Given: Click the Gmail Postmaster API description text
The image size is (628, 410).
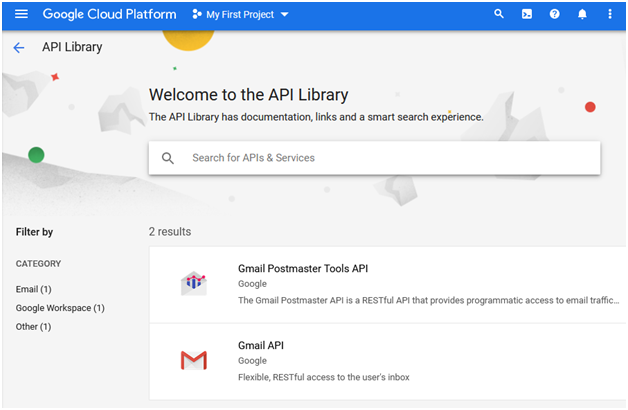Looking at the screenshot, I should 429,300.
